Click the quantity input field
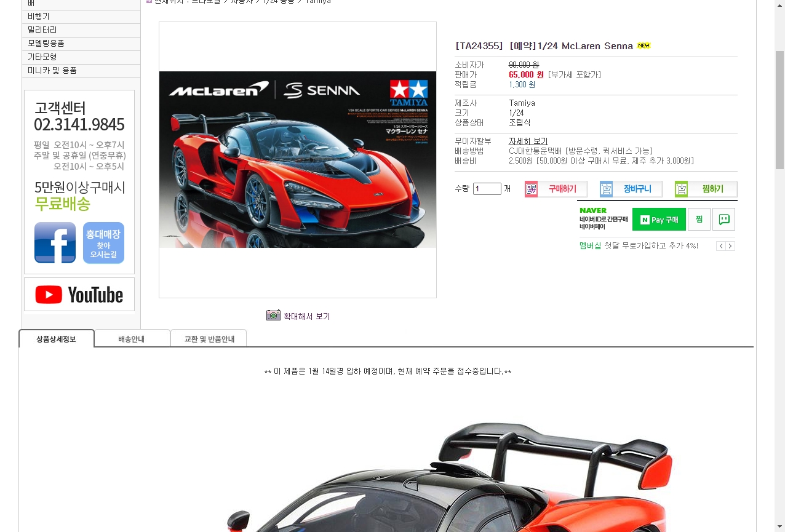 [487, 189]
